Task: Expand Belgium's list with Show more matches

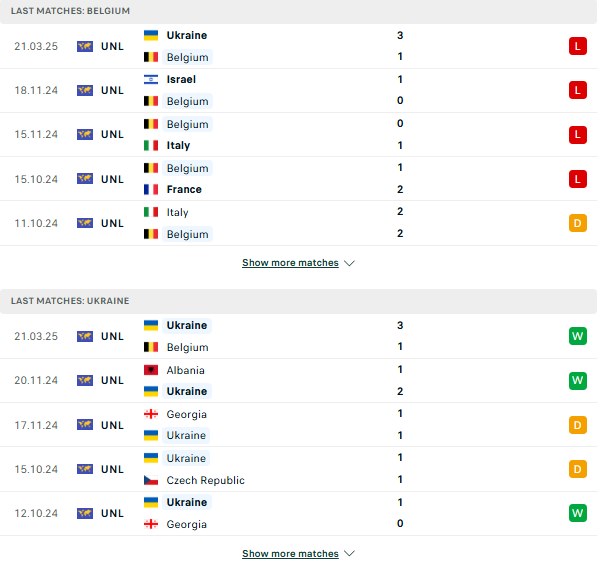Action: point(290,263)
